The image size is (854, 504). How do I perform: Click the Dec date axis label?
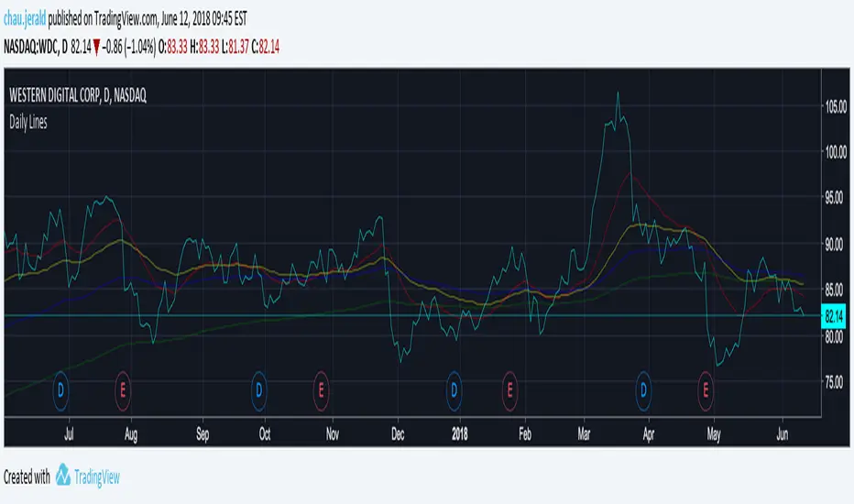point(398,434)
